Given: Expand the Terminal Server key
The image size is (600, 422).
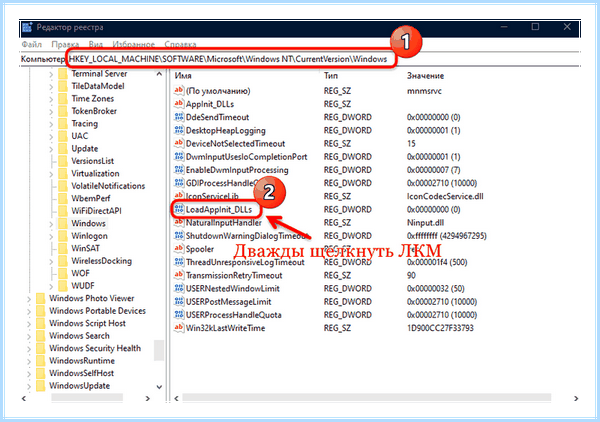Looking at the screenshot, I should coord(51,74).
